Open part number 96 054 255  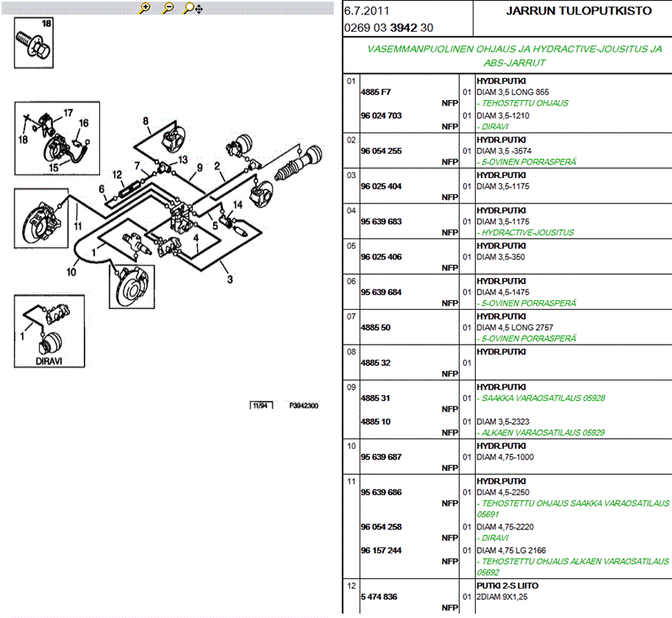point(382,151)
